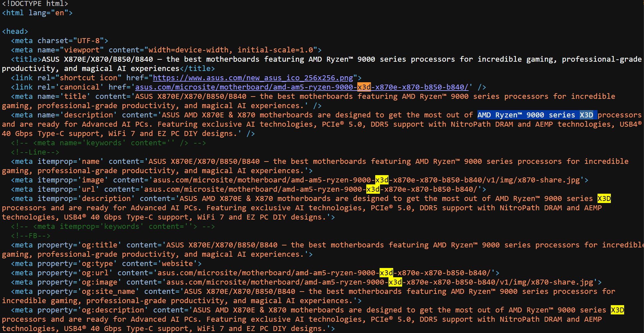Select the opening <head> tag
Screen dimensions: 644x333
pos(15,32)
